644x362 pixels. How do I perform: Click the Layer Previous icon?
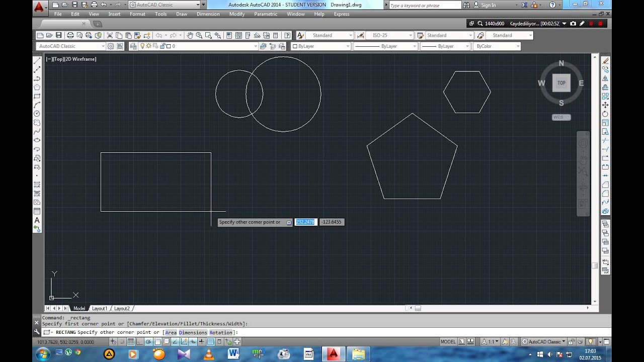(272, 46)
